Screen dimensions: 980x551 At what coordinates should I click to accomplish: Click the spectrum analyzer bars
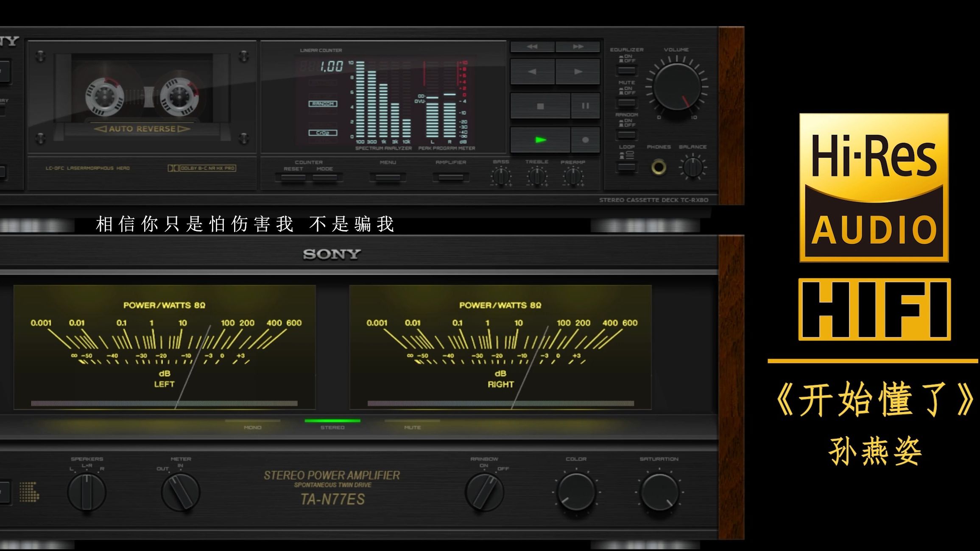click(x=383, y=100)
